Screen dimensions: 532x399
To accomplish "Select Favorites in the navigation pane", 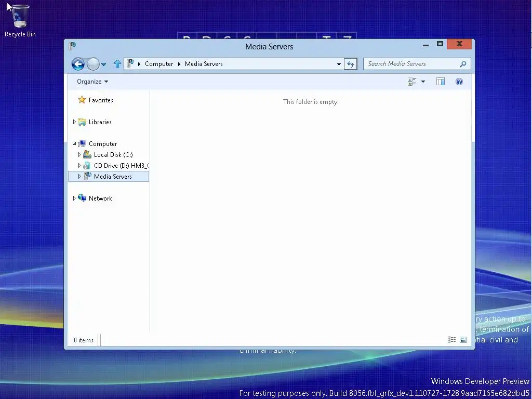I will coord(101,100).
